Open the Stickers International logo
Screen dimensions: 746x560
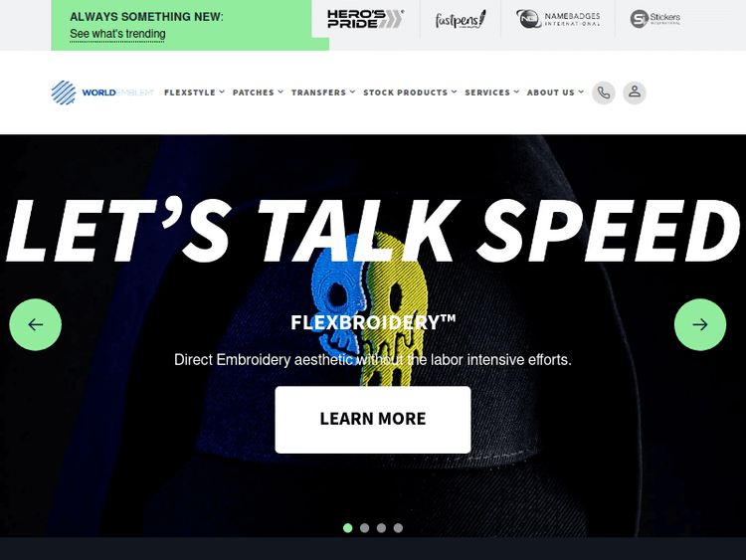pyautogui.click(x=655, y=19)
